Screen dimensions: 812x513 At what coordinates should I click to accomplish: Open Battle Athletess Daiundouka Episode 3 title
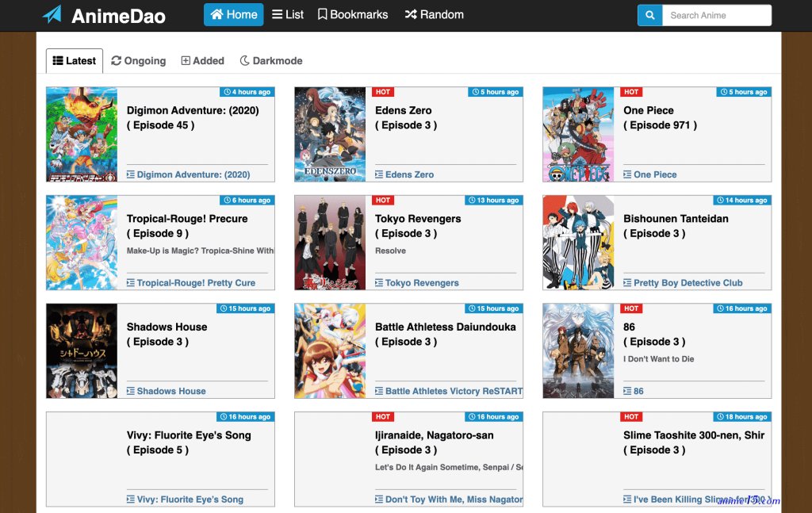pyautogui.click(x=446, y=334)
